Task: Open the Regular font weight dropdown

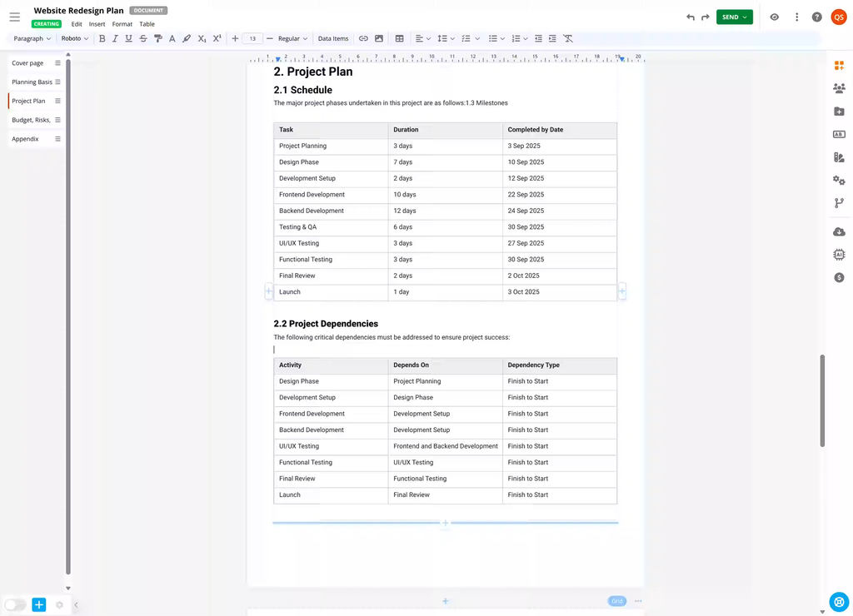Action: pyautogui.click(x=292, y=39)
